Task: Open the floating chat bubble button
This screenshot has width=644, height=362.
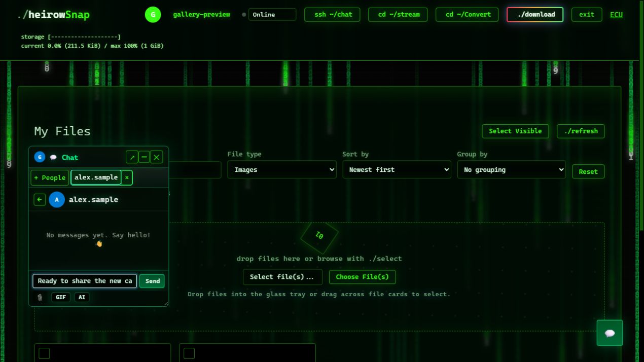Action: click(610, 333)
